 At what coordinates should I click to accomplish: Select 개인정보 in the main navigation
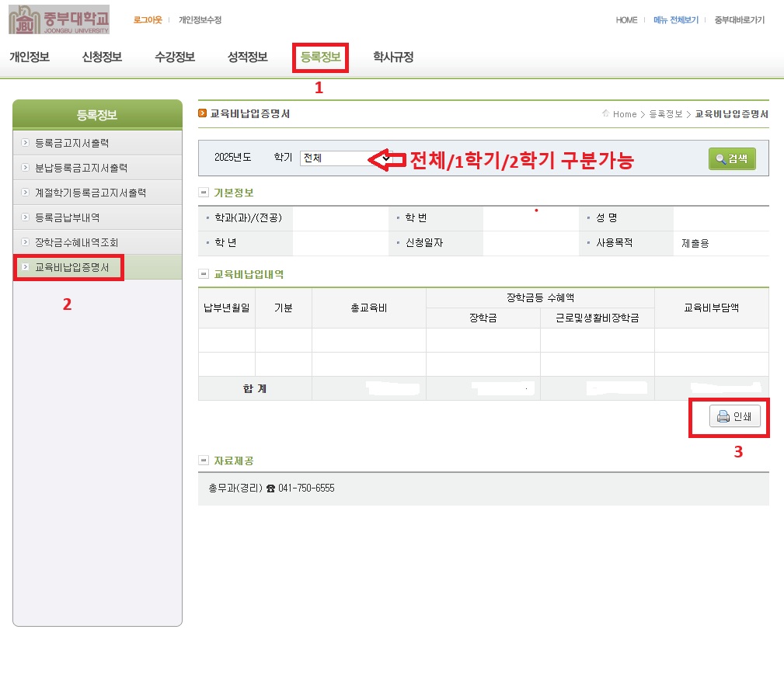click(x=30, y=57)
